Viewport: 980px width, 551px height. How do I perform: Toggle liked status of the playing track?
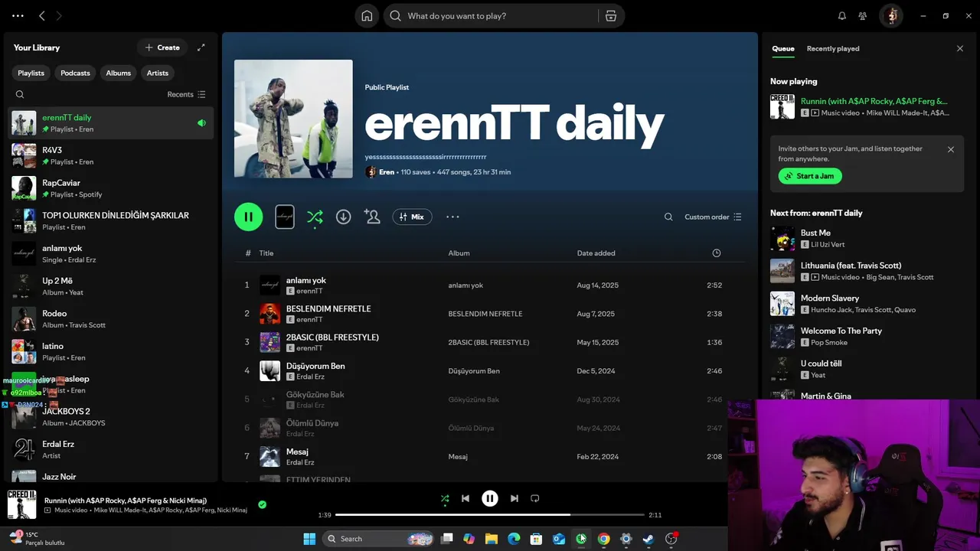(x=263, y=504)
